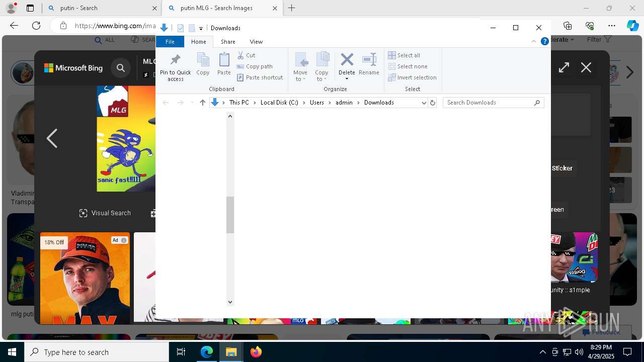Click admin in address breadcrumb

click(x=344, y=103)
